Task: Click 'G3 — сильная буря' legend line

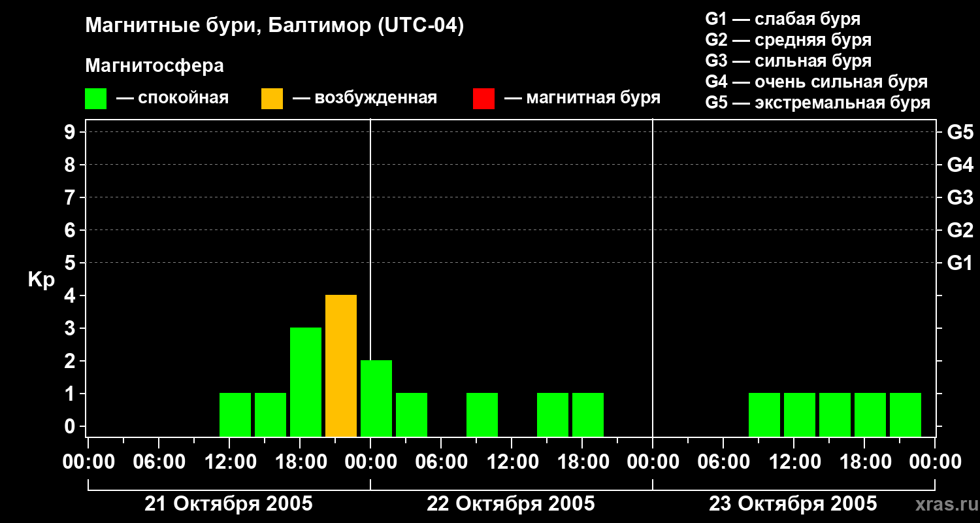Action: 788,61
